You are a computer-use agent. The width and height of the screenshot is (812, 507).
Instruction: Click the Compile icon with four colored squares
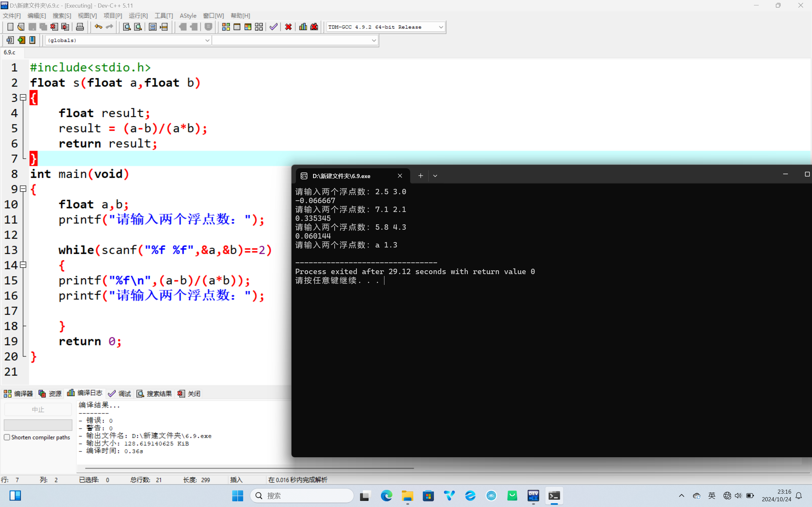226,27
